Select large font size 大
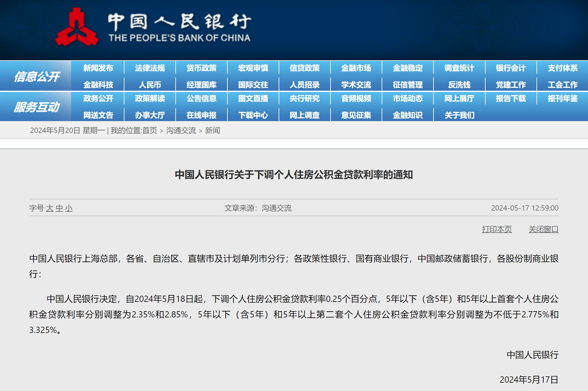Image resolution: width=588 pixels, height=391 pixels. tap(50, 208)
